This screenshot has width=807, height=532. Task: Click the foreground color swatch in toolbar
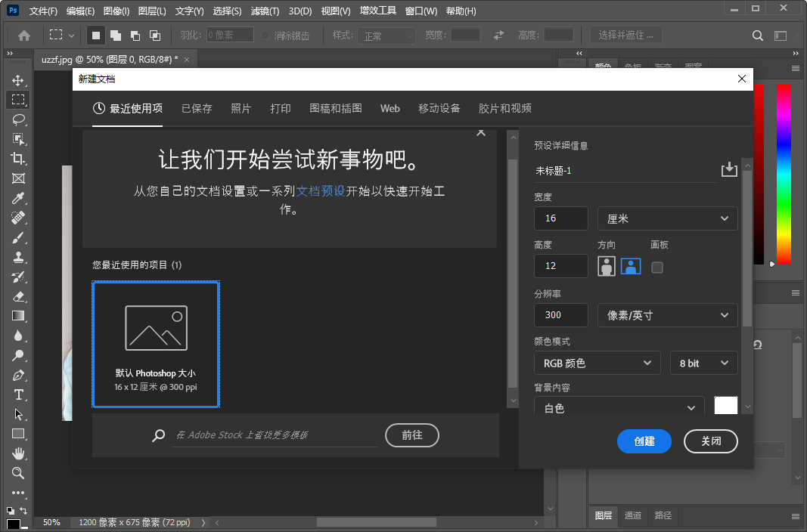[x=14, y=524]
